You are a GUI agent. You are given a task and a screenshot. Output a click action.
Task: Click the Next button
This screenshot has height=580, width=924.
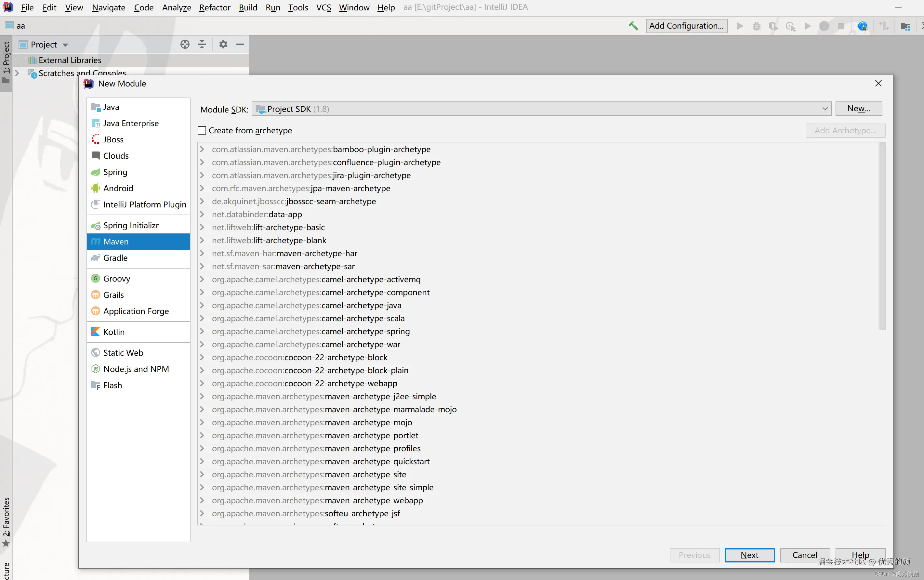tap(749, 555)
